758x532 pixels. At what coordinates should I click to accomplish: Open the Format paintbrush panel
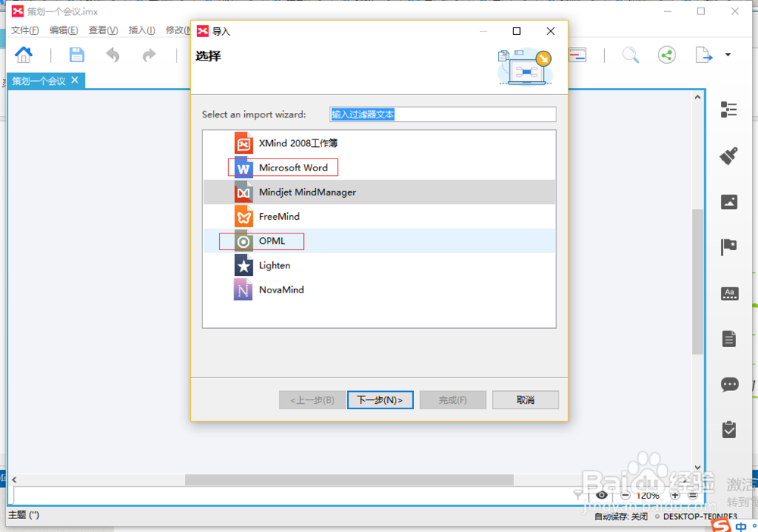(728, 155)
